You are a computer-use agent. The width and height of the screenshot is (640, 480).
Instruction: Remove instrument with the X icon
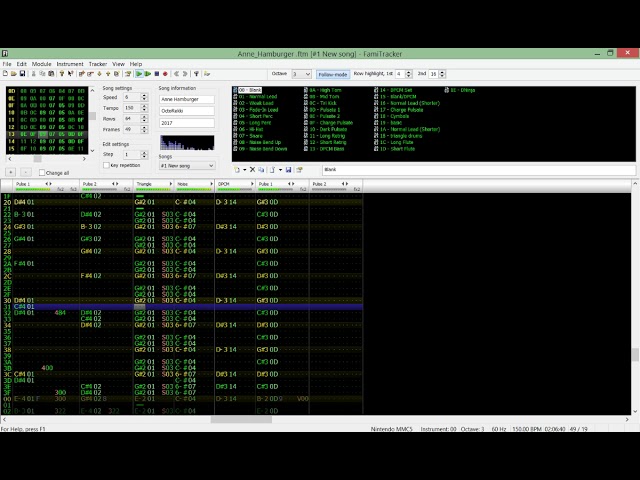pos(252,170)
